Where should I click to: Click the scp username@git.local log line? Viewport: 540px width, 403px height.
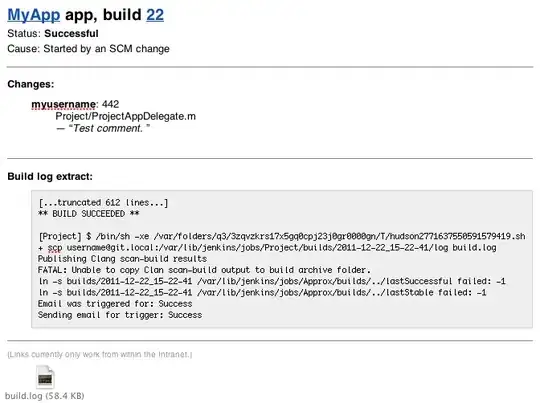click(x=267, y=248)
